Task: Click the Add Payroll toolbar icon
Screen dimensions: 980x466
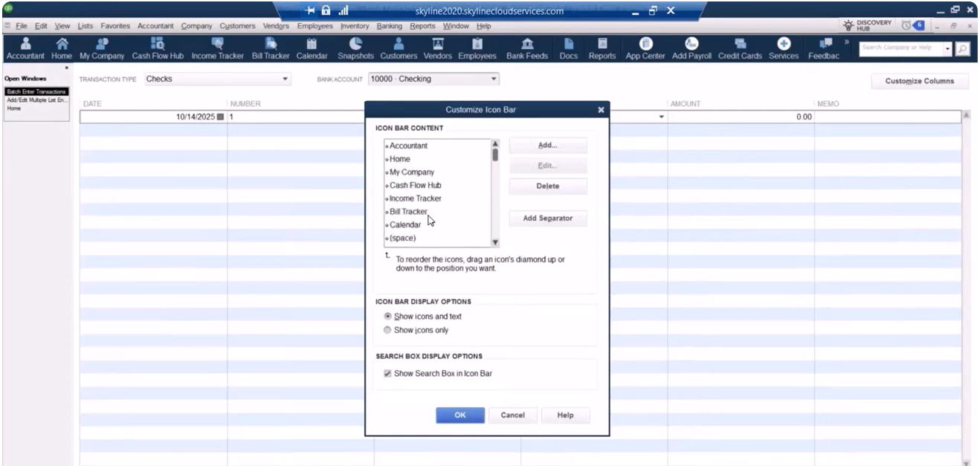Action: point(692,45)
